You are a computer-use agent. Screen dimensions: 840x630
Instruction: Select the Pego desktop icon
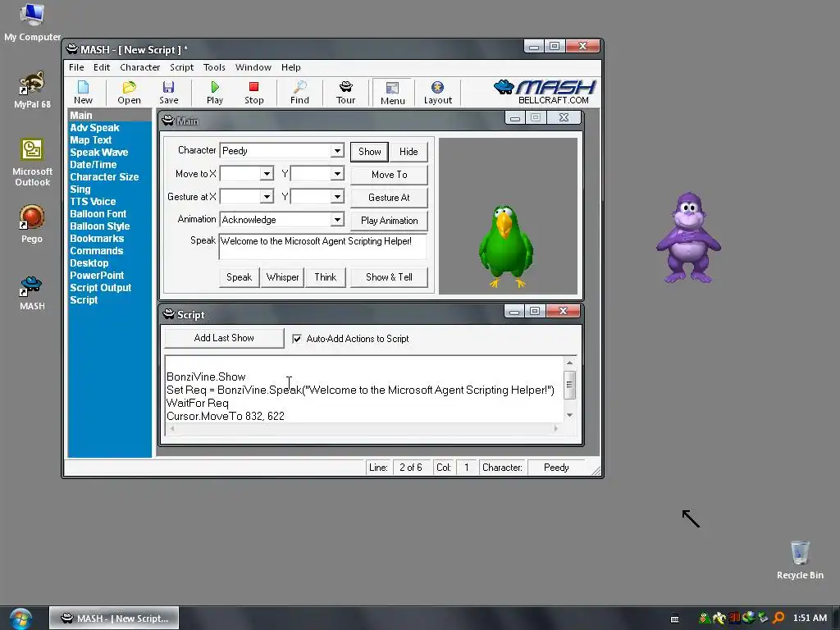click(32, 224)
